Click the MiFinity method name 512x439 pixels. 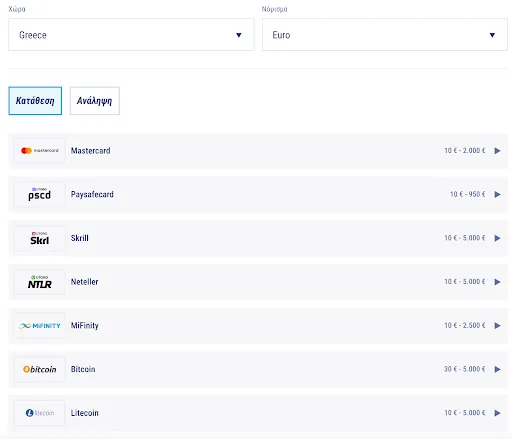point(85,326)
